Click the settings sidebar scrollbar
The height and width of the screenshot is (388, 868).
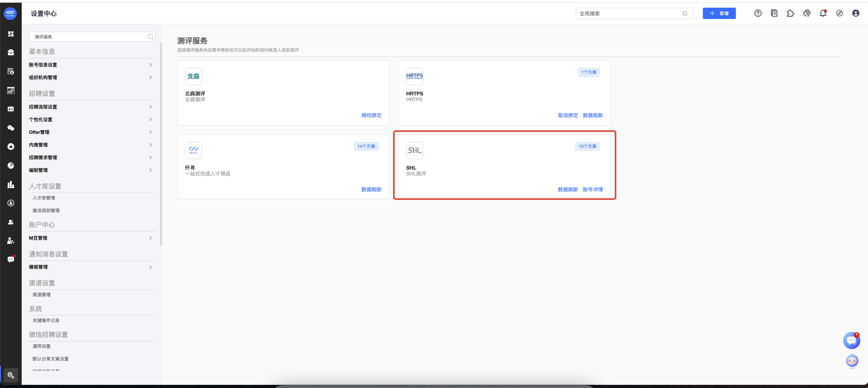[x=161, y=145]
